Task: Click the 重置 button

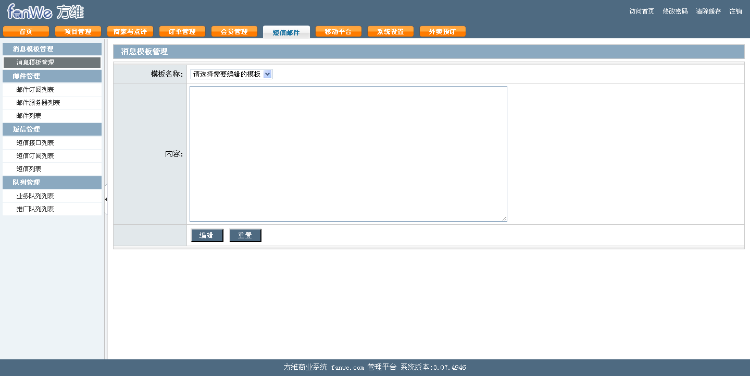Action: (x=245, y=235)
